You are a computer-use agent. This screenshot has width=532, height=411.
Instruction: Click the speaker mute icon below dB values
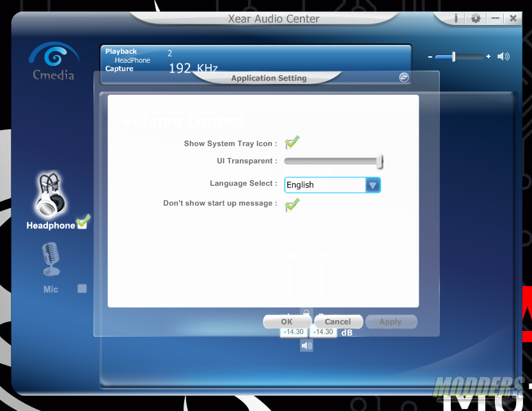(306, 346)
